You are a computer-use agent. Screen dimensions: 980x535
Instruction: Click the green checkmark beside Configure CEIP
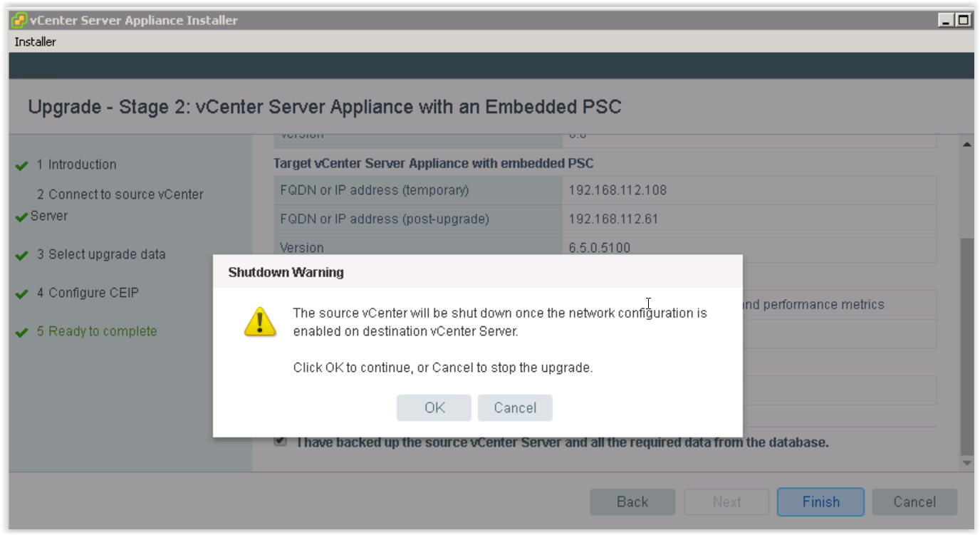coord(22,294)
